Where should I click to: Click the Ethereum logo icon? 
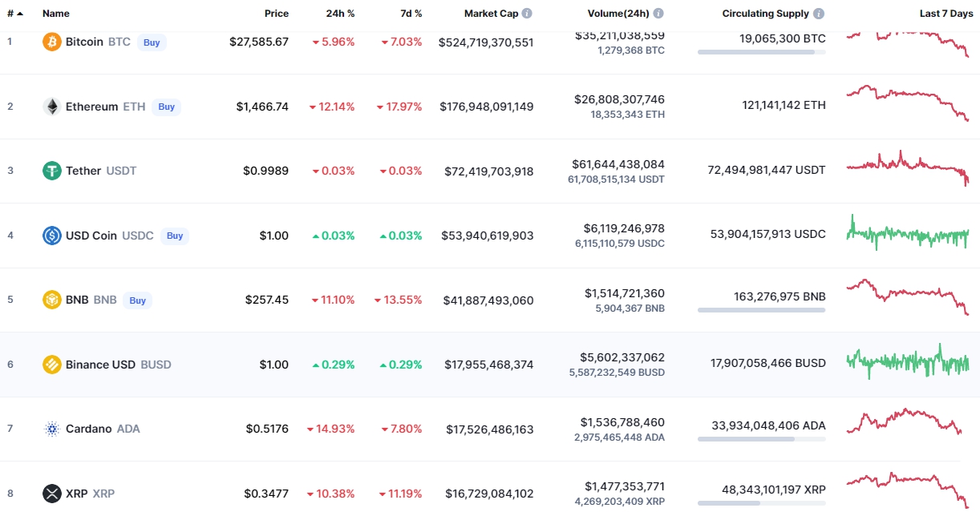click(52, 107)
